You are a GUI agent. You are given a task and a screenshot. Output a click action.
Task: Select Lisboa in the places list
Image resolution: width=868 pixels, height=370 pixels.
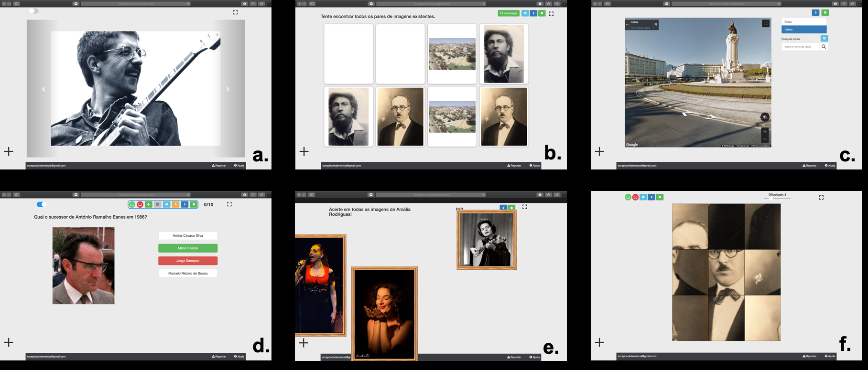point(804,29)
